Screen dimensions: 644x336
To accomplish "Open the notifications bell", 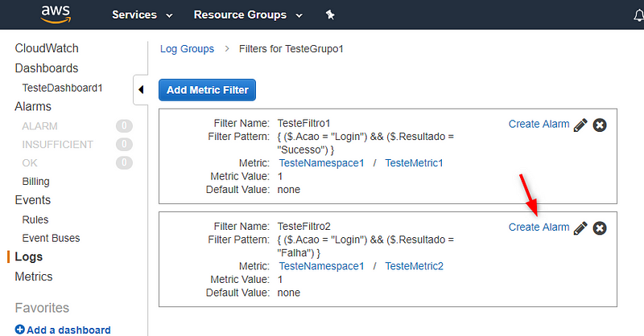I will tap(638, 15).
